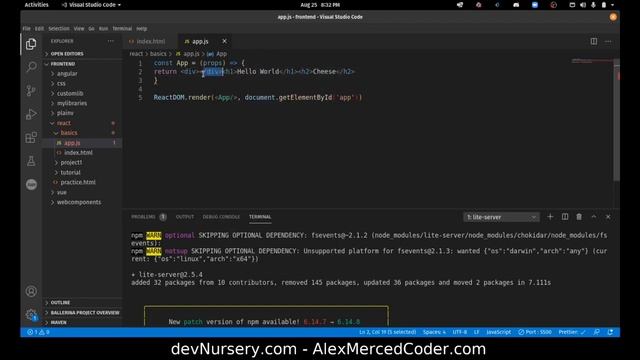Collapse the FRONTEND folder section
The height and width of the screenshot is (360, 640).
(82, 64)
